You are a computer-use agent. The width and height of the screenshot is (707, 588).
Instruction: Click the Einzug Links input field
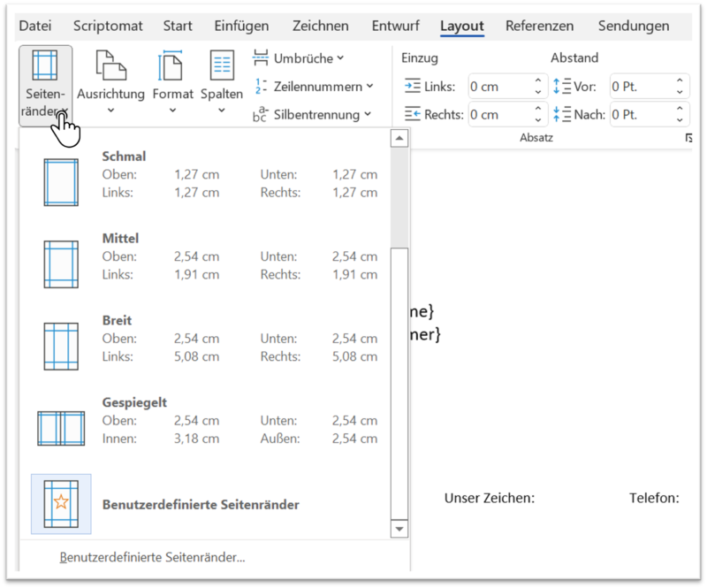(x=499, y=86)
